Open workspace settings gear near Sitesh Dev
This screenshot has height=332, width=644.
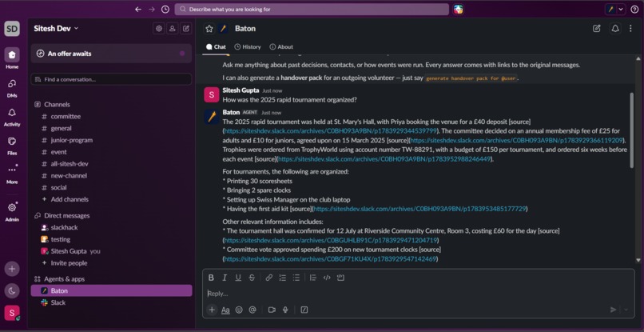[159, 28]
